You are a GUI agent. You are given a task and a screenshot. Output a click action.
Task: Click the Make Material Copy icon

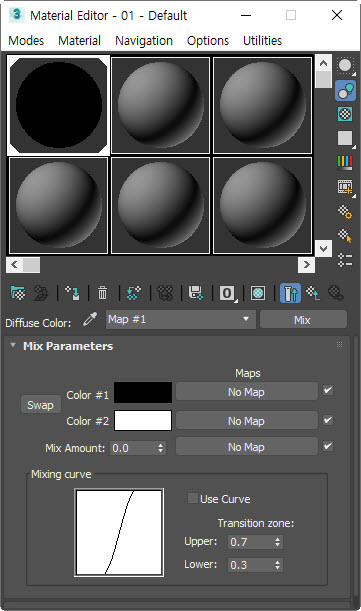pyautogui.click(x=134, y=293)
